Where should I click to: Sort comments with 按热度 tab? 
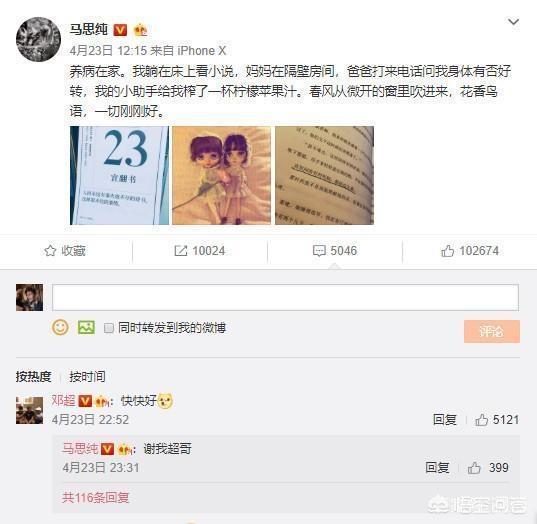[x=33, y=376]
